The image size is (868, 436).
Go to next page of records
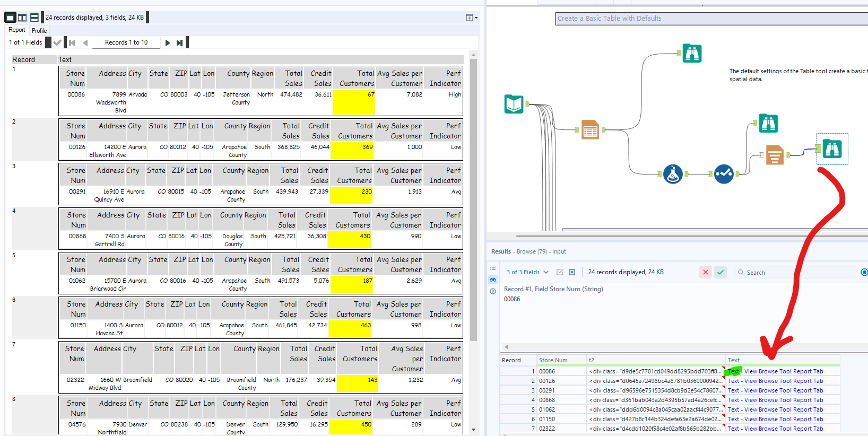point(168,43)
